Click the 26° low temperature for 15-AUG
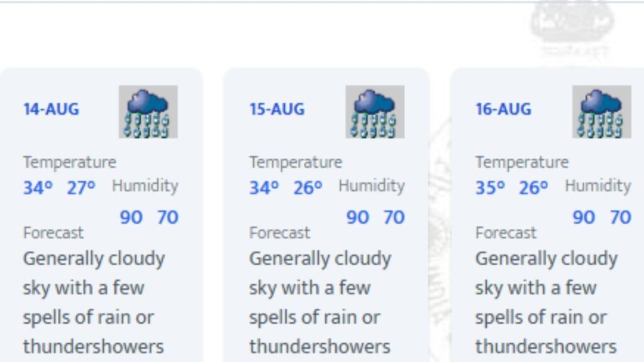This screenshot has width=644, height=362. [x=308, y=188]
